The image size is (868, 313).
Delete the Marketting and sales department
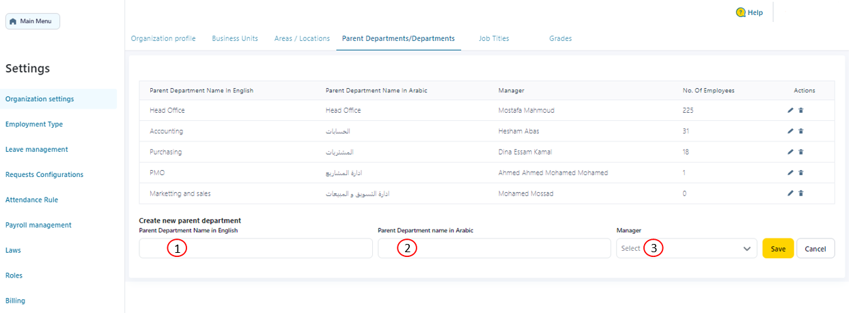point(800,193)
